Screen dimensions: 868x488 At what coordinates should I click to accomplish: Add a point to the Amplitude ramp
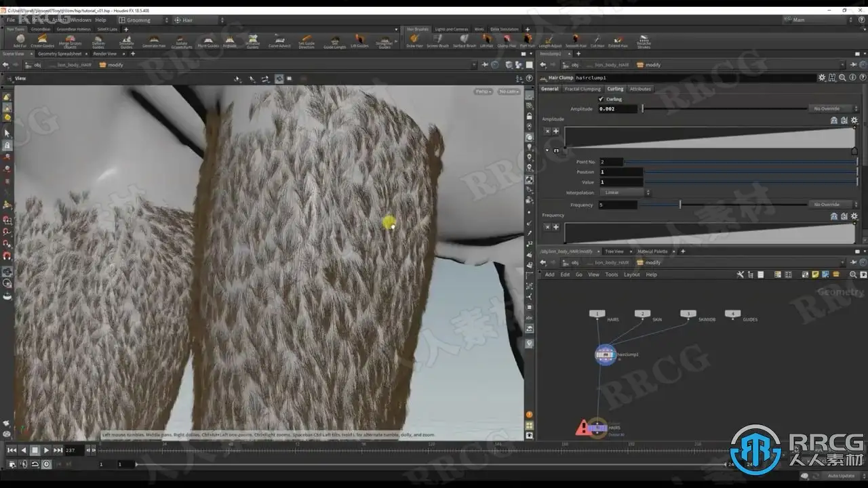click(x=556, y=131)
